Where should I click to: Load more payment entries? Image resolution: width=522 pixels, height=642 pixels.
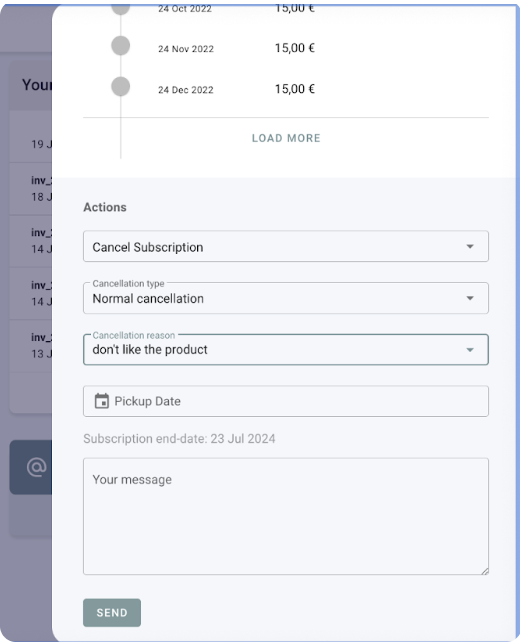286,138
